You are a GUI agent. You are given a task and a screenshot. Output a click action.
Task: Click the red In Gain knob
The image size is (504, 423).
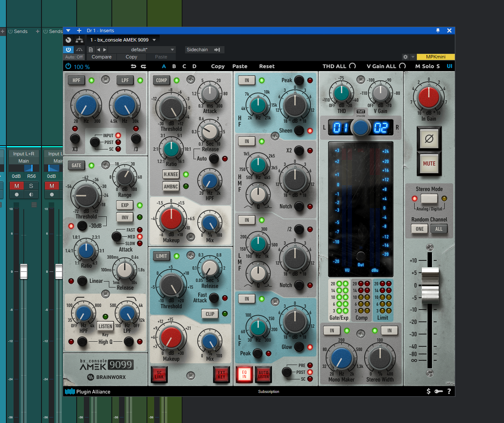[429, 97]
